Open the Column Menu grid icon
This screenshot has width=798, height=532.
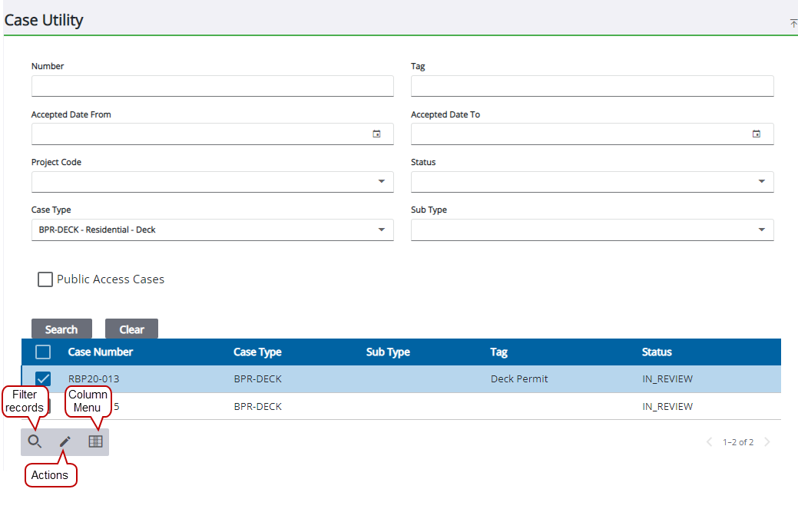[x=96, y=441]
